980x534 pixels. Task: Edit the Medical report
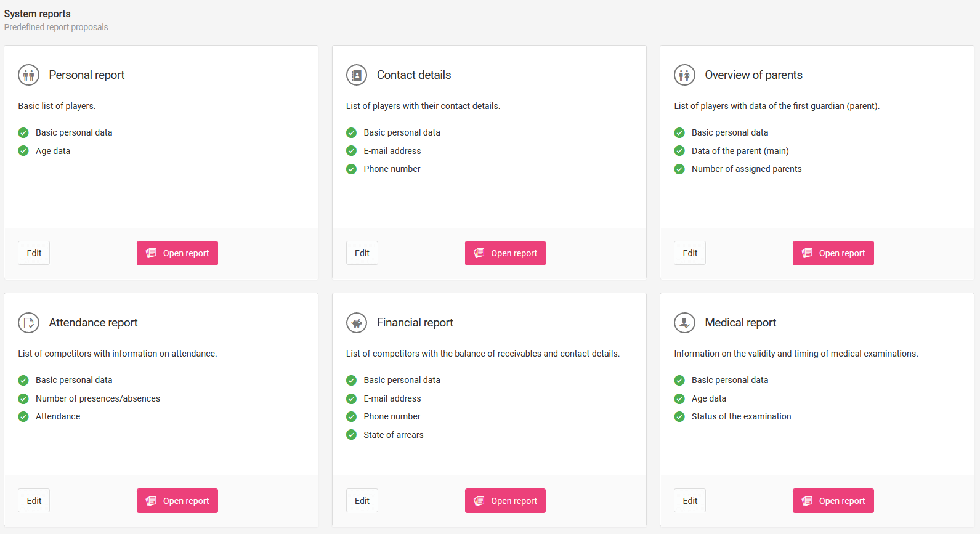pos(690,501)
